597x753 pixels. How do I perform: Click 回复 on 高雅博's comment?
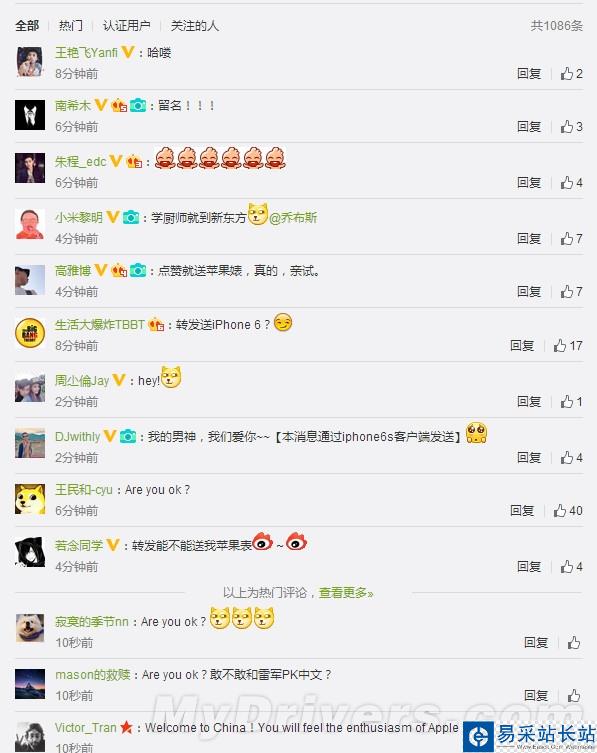pos(529,291)
